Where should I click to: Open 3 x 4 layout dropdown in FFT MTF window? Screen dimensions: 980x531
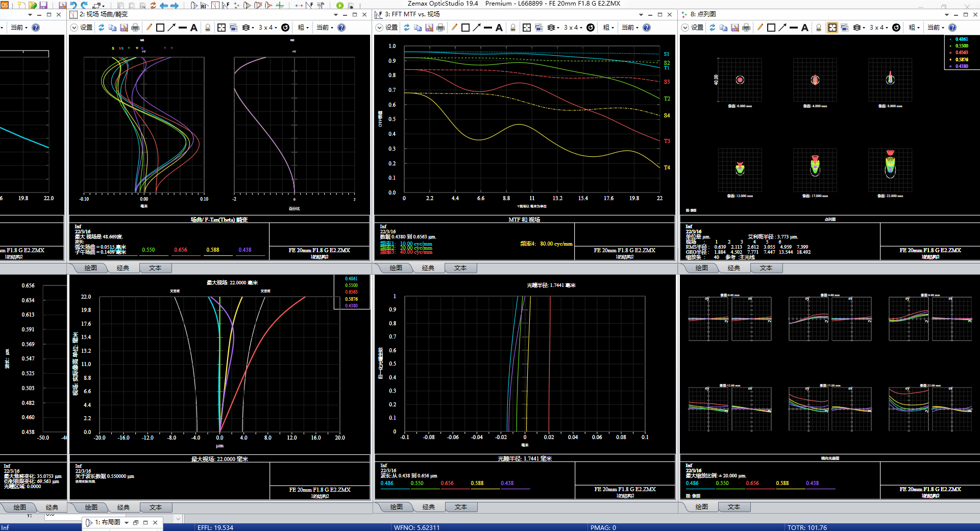tap(573, 28)
